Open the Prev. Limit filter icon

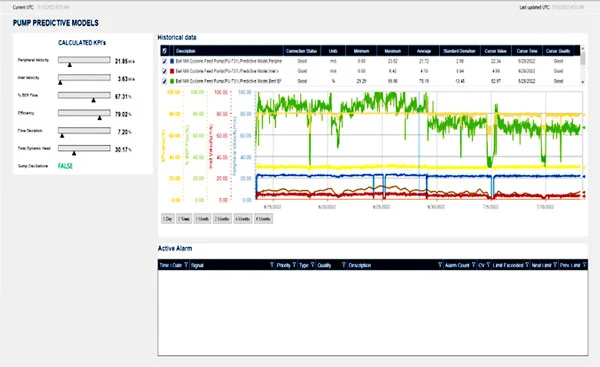click(x=584, y=265)
